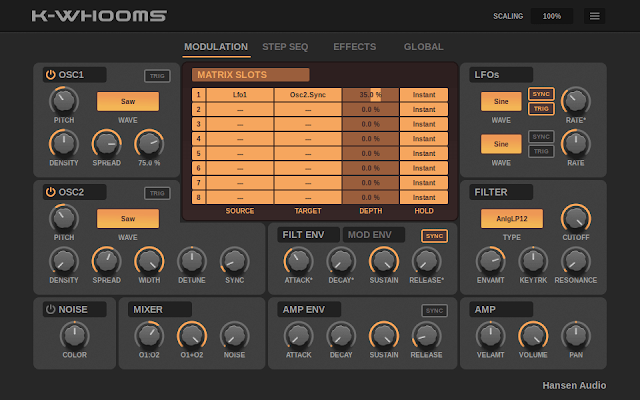The image size is (640, 400).
Task: Click the Hansen Audio label
Action: pos(574,385)
